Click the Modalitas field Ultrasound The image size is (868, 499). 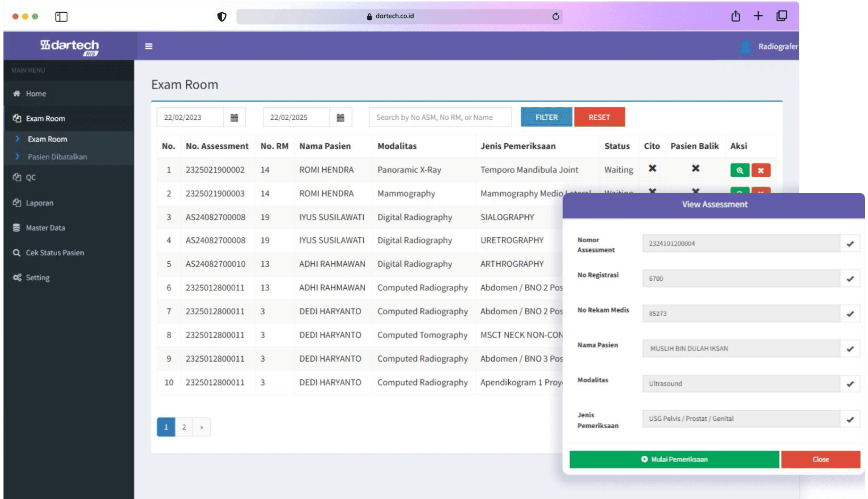tap(741, 384)
